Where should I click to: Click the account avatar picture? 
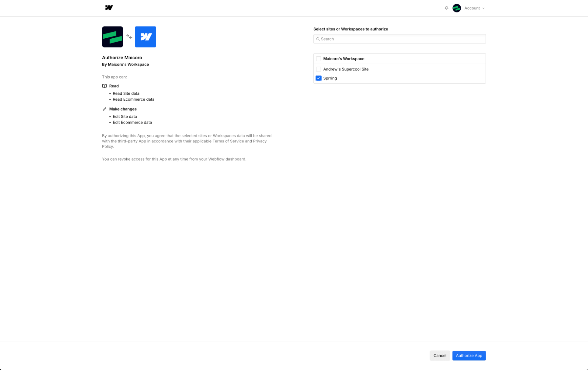coord(457,8)
